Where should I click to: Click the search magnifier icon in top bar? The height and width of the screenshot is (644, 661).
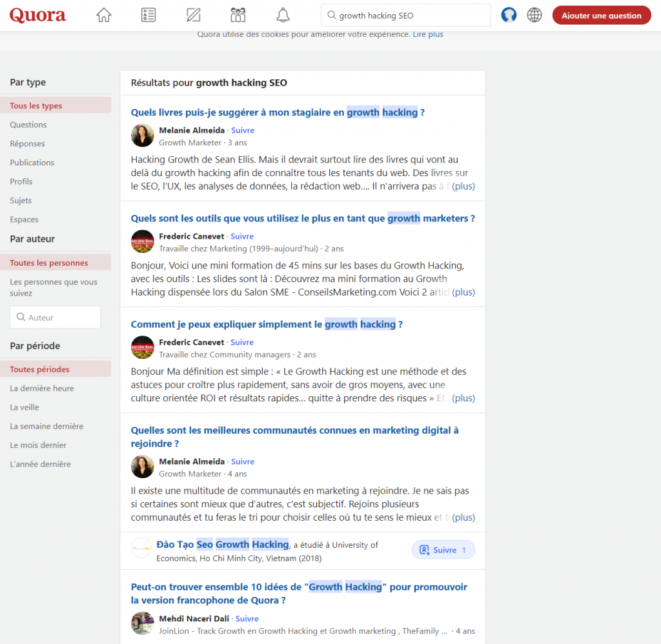(332, 15)
